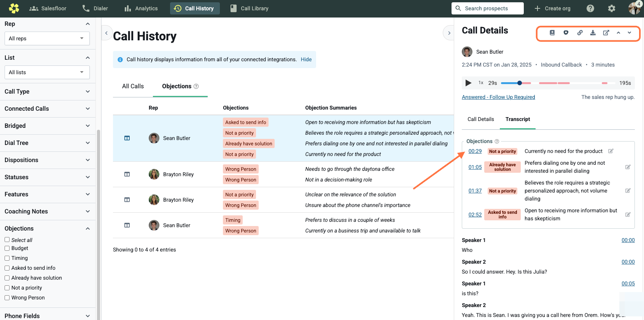This screenshot has width=644, height=320.
Task: Expand panel using right arrow near Call History
Action: (x=449, y=33)
